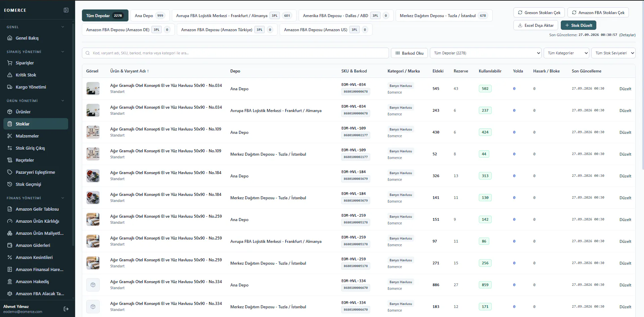The width and height of the screenshot is (644, 317).
Task: Collapse the GENEL sidebar section
Action: point(62,27)
